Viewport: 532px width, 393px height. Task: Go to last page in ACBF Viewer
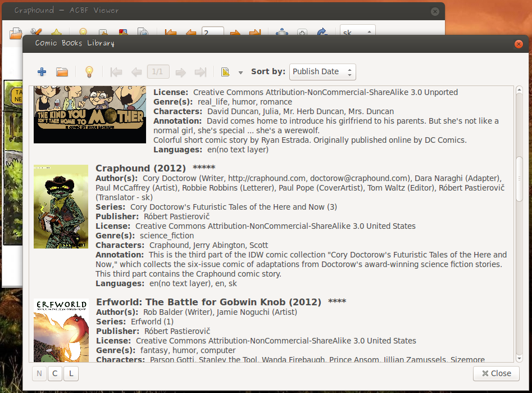click(x=255, y=32)
